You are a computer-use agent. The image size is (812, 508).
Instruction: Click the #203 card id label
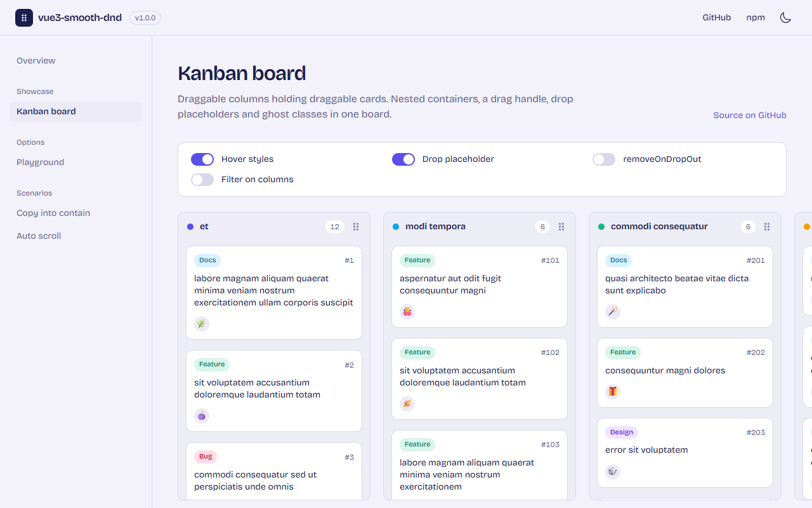tap(756, 432)
